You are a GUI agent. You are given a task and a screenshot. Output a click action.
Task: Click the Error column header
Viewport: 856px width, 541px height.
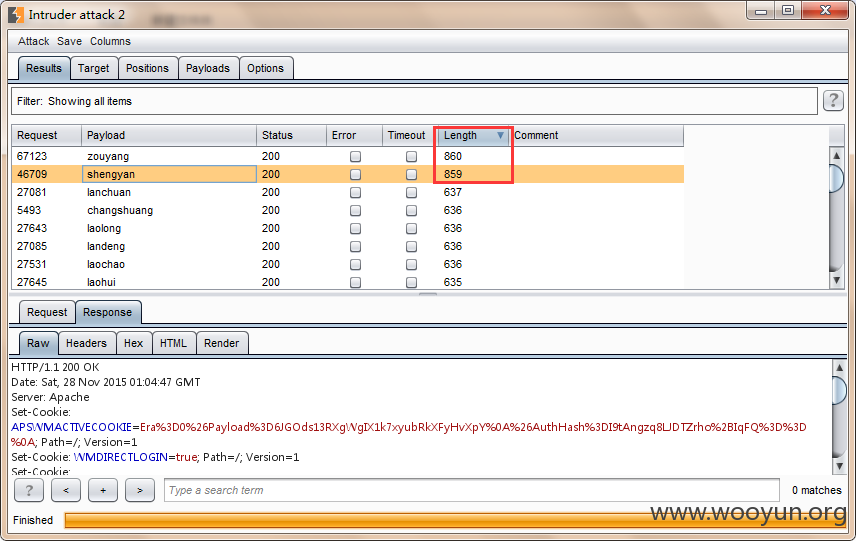click(354, 135)
